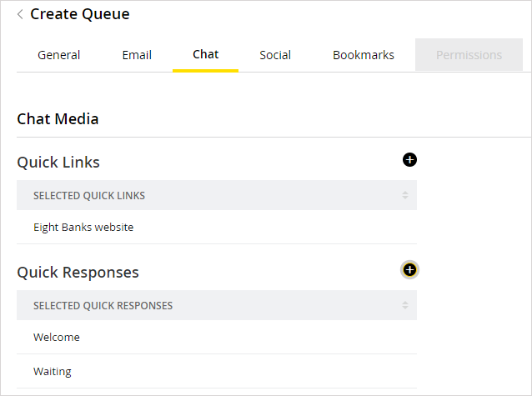Select the Eight Banks website row
The image size is (532, 396).
coord(217,227)
